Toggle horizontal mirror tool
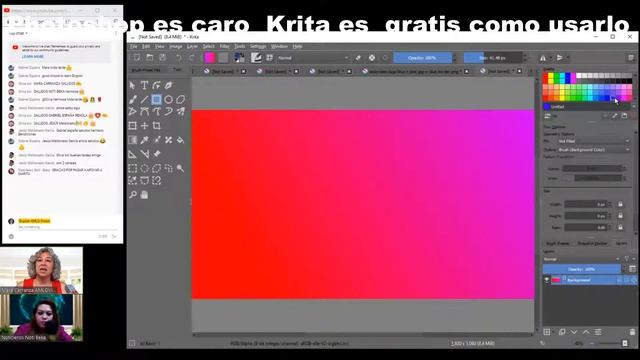 tap(543, 58)
